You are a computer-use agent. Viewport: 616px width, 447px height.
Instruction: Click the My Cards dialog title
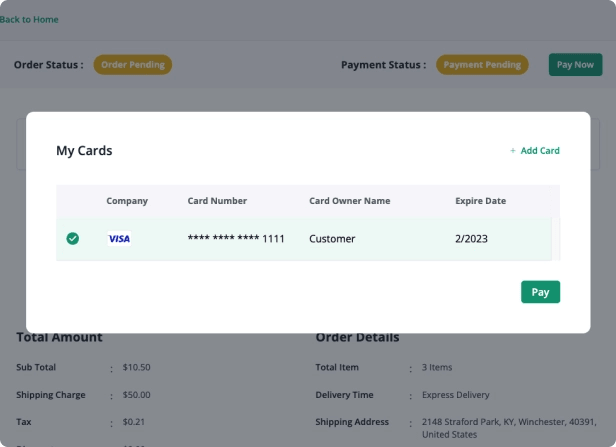[x=84, y=151]
